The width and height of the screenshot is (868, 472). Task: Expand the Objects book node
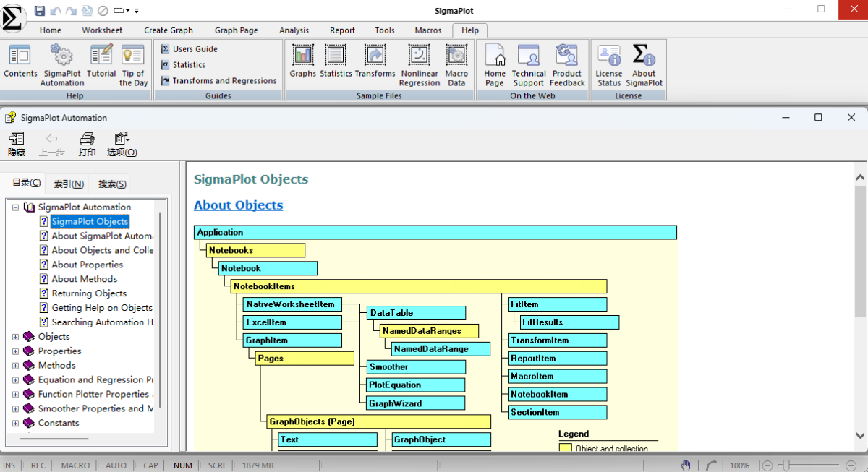[16, 337]
